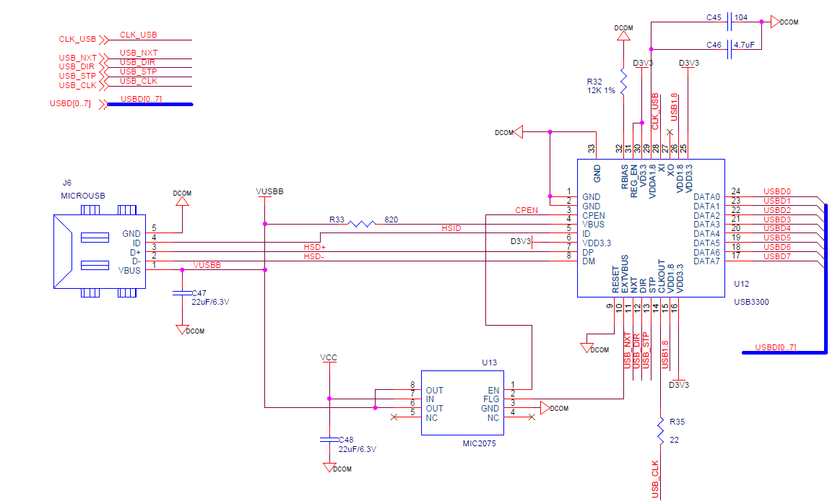Click the CLK_USB input port at top left
Screen dimensions: 840x504
(x=78, y=39)
